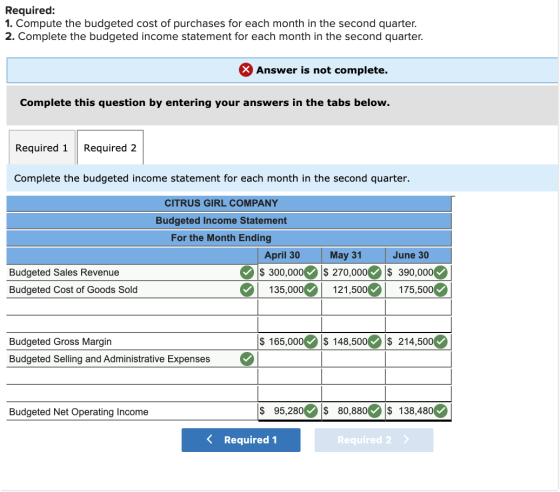Click green check next to $80,880 net income
Screen dimensions: 560x492
point(375,411)
